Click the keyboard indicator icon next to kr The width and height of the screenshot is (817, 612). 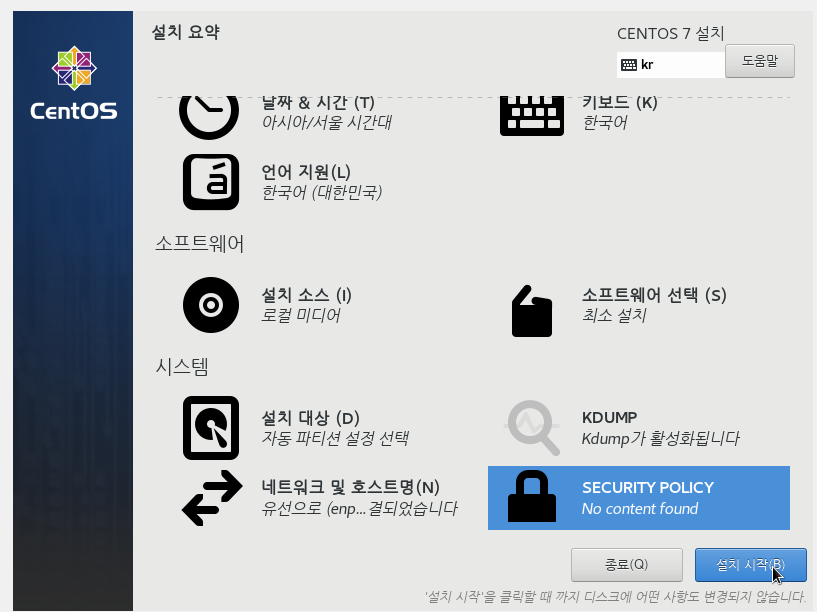[629, 65]
